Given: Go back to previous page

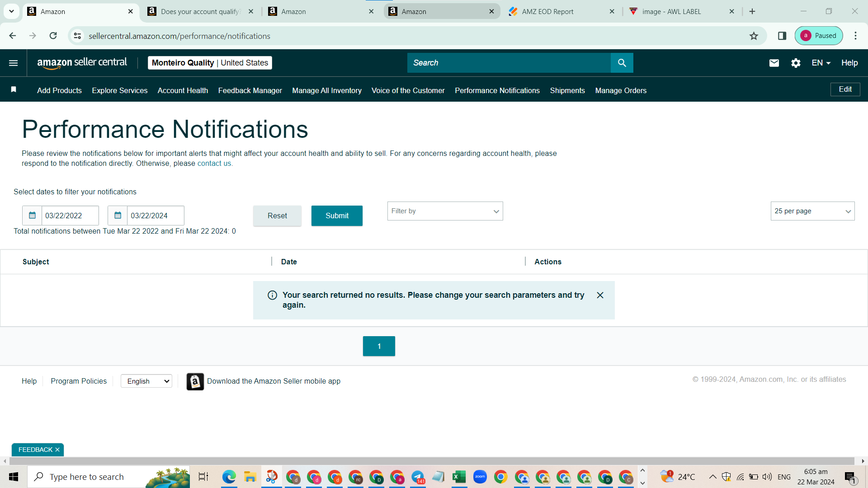Looking at the screenshot, I should pos(13,36).
